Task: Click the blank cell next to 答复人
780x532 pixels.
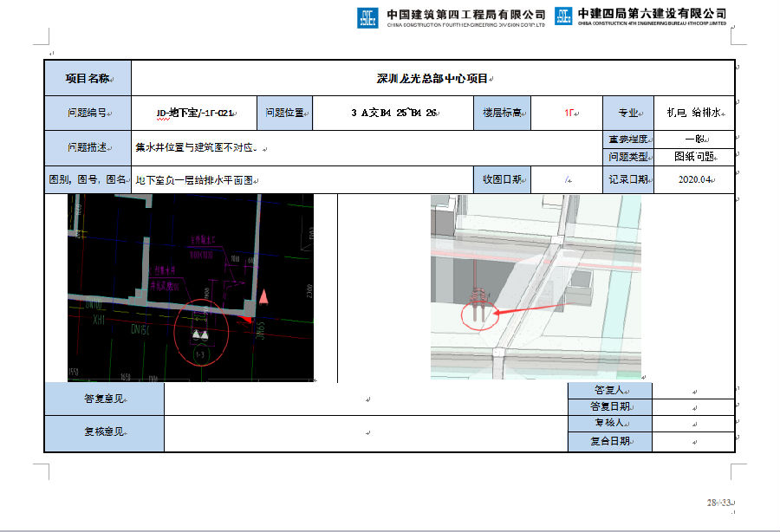Action: click(x=693, y=391)
